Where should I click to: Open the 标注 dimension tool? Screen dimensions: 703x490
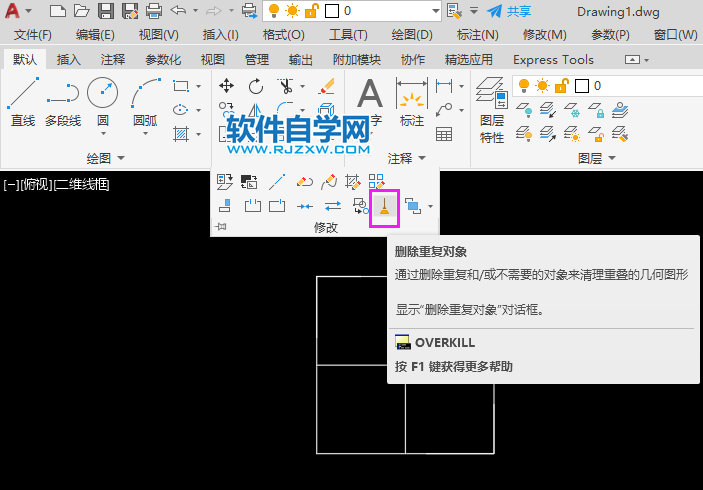pos(412,102)
